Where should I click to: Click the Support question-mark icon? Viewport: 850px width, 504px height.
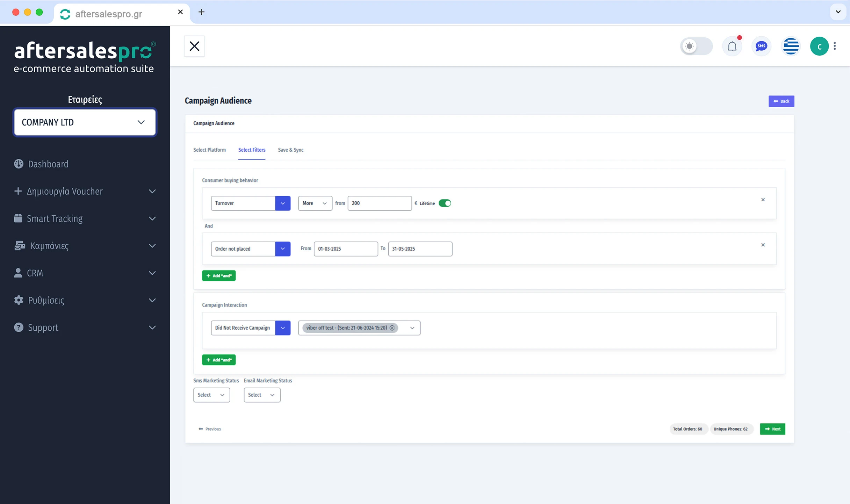pyautogui.click(x=19, y=327)
